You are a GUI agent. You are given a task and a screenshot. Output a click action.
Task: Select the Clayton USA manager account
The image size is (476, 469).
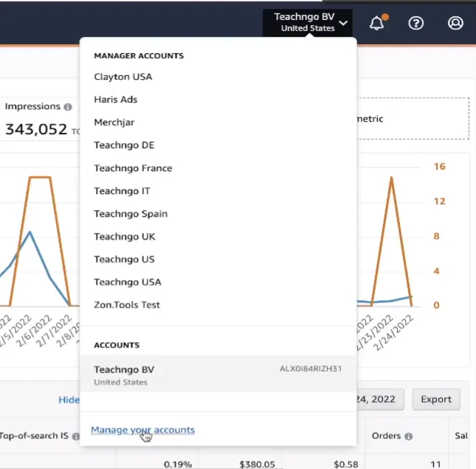[x=123, y=77]
